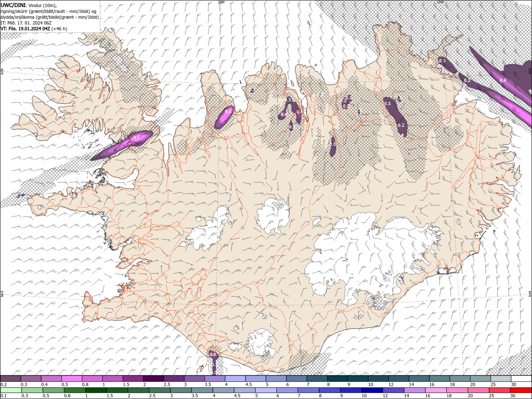The width and height of the screenshot is (532, 399).
Task: Pick the upper legend swatch labeled 0.2
Action: coord(10,379)
